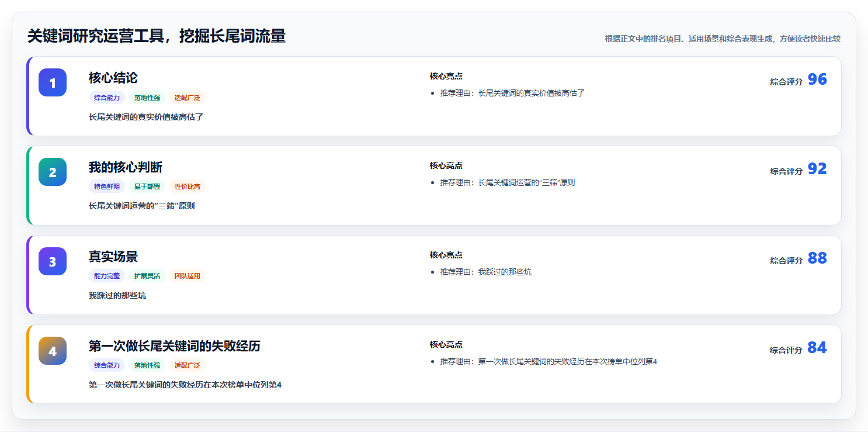Viewport: 868px width, 432px height.
Task: Click the score 88
Action: pyautogui.click(x=817, y=258)
